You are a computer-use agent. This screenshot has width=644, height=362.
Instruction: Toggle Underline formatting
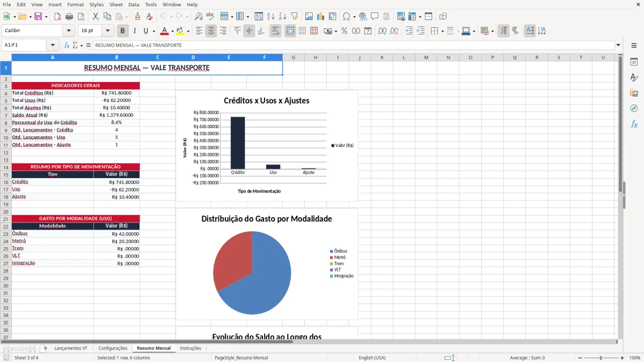point(145,31)
